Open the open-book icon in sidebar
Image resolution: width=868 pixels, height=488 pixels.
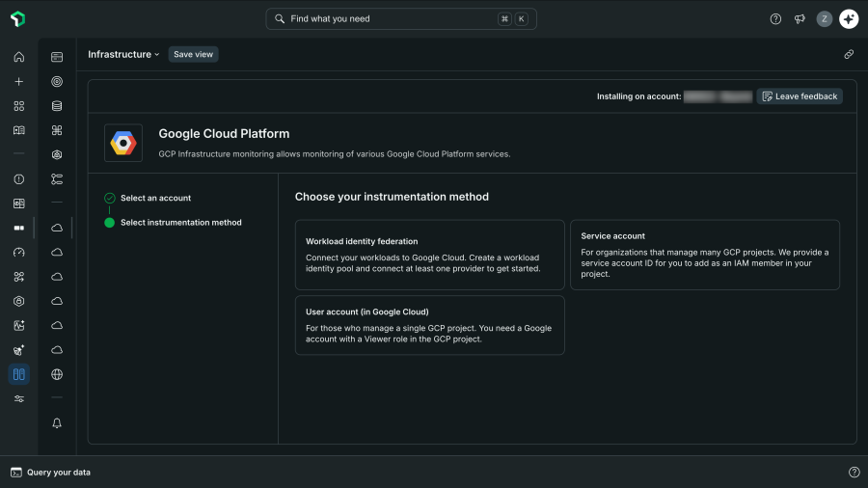(x=19, y=130)
